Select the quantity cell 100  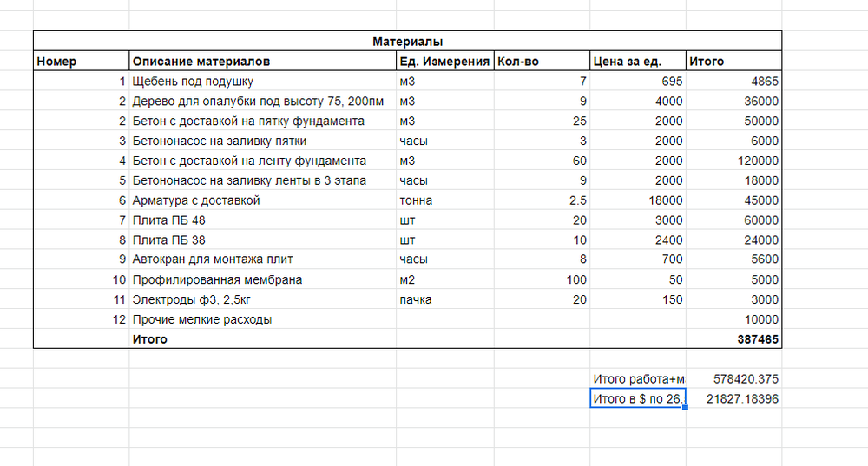(x=542, y=279)
